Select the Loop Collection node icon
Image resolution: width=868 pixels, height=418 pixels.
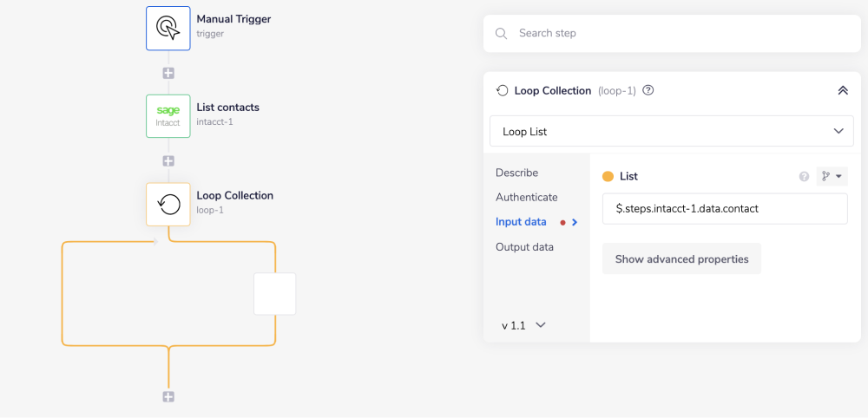pyautogui.click(x=168, y=204)
